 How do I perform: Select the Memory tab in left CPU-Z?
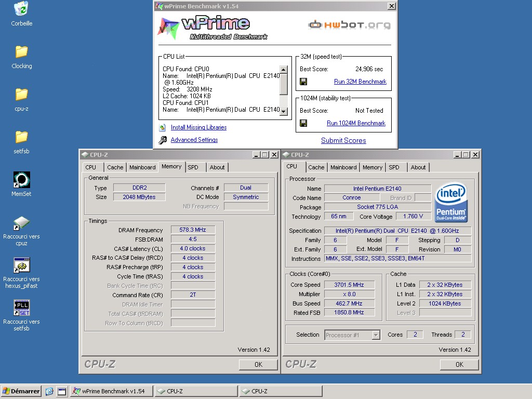point(171,167)
